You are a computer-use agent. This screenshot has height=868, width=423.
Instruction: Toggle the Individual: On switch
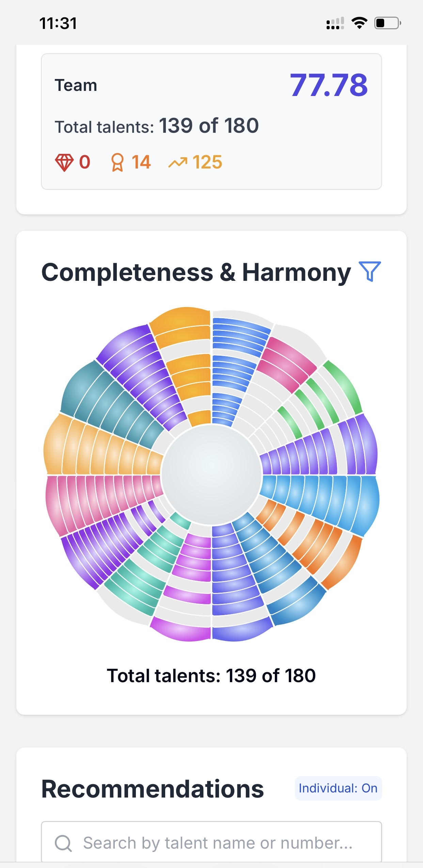point(338,788)
